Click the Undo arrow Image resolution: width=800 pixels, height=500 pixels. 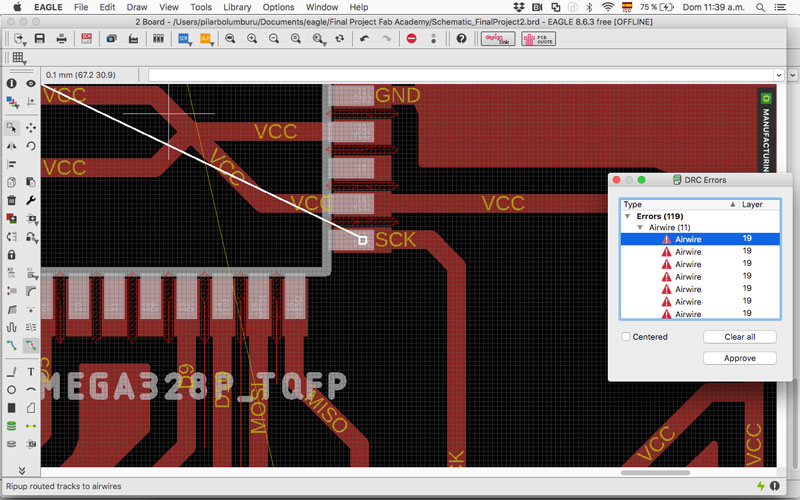(364, 39)
